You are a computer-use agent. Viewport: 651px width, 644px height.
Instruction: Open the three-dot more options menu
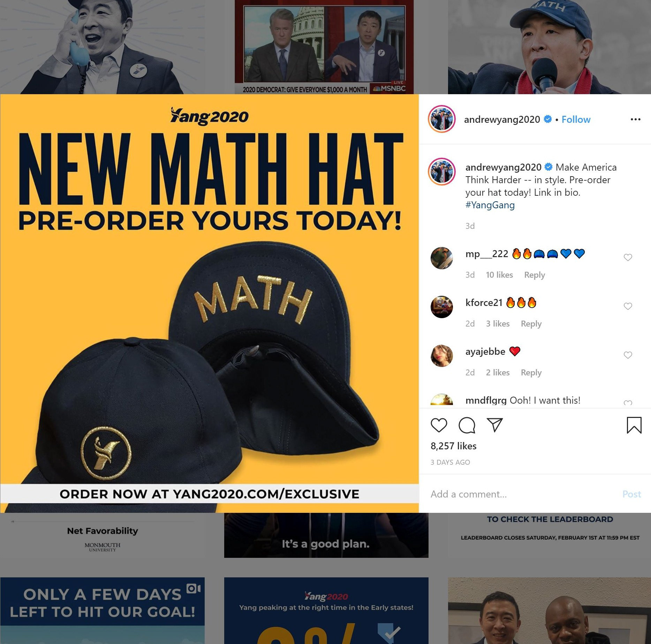click(635, 119)
